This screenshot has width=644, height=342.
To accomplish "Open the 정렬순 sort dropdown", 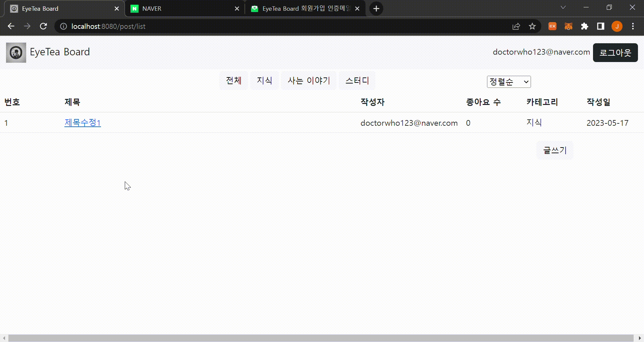I will click(x=508, y=82).
